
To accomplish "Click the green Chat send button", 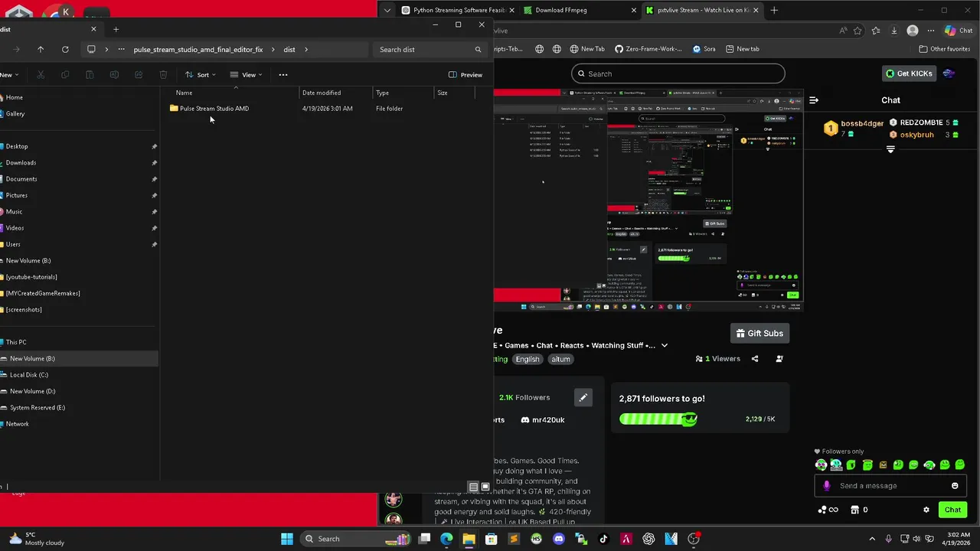I will 952,510.
